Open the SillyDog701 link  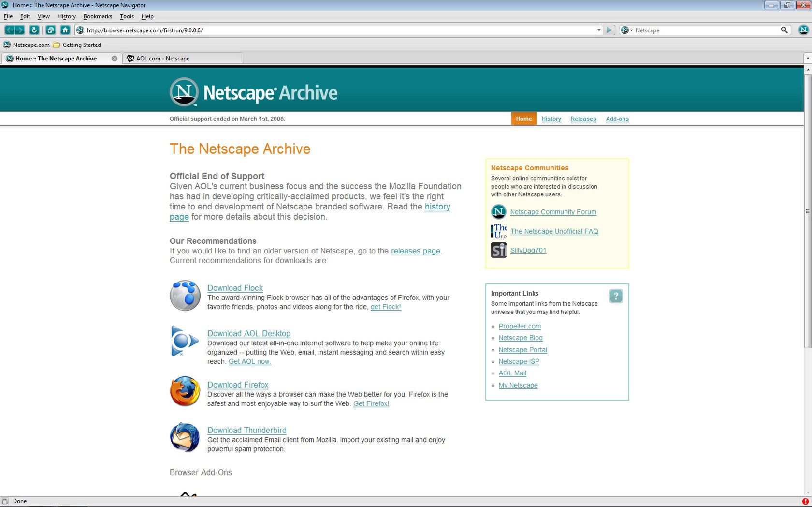(x=528, y=250)
